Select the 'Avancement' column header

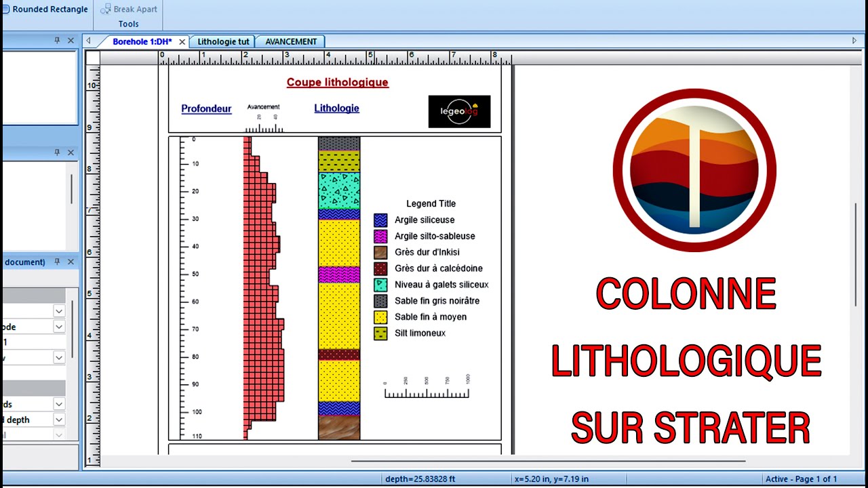pyautogui.click(x=264, y=107)
